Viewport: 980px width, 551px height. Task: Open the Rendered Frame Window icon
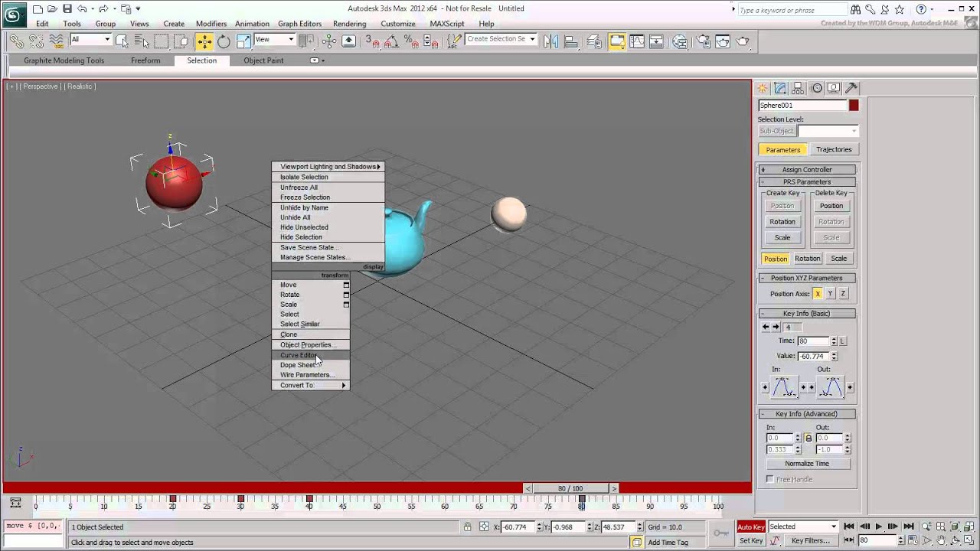(723, 41)
